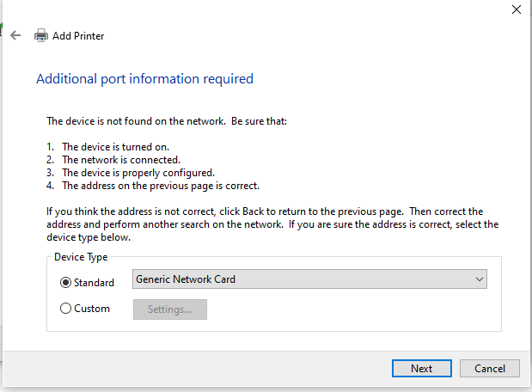Expand the device type dropdown arrow
Image resolution: width=532 pixels, height=392 pixels.
(479, 279)
